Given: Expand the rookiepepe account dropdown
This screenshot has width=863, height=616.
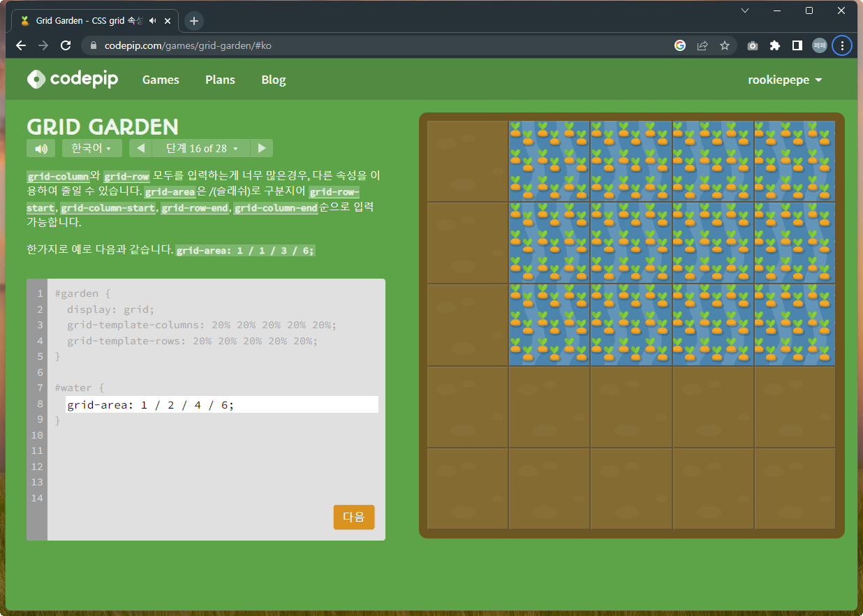Looking at the screenshot, I should click(x=785, y=80).
